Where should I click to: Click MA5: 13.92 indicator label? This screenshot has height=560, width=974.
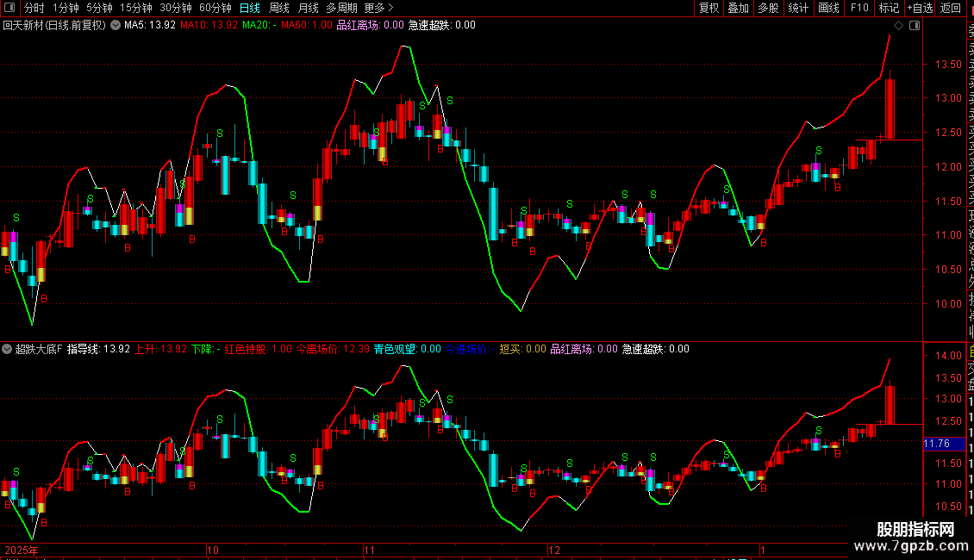(x=150, y=26)
